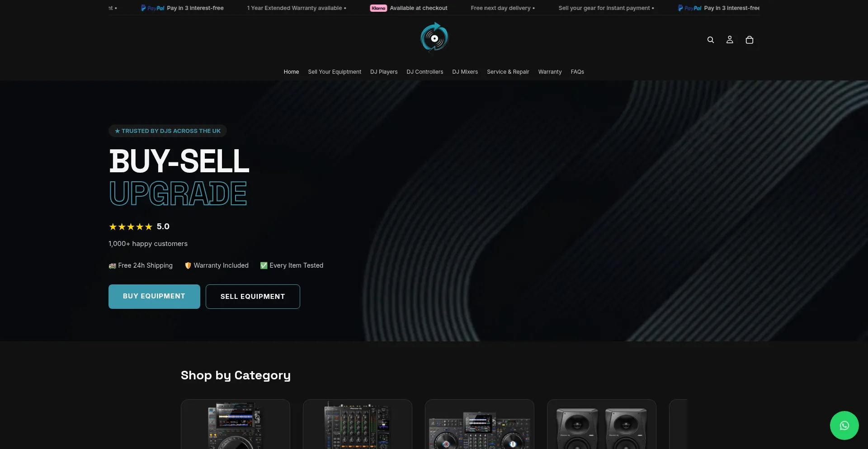
Task: Click the SELL EQUIPMENT button
Action: [253, 297]
